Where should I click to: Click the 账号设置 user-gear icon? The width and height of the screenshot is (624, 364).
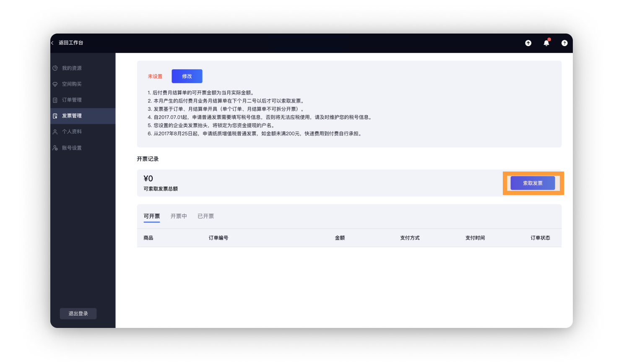pyautogui.click(x=55, y=148)
